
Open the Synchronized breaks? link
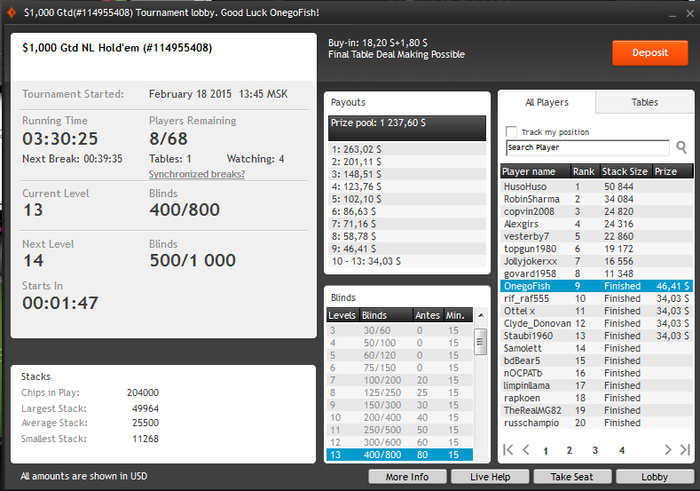(x=197, y=174)
